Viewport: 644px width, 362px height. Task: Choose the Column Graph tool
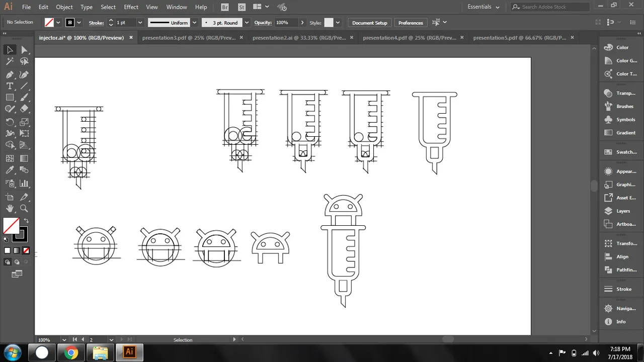24,183
